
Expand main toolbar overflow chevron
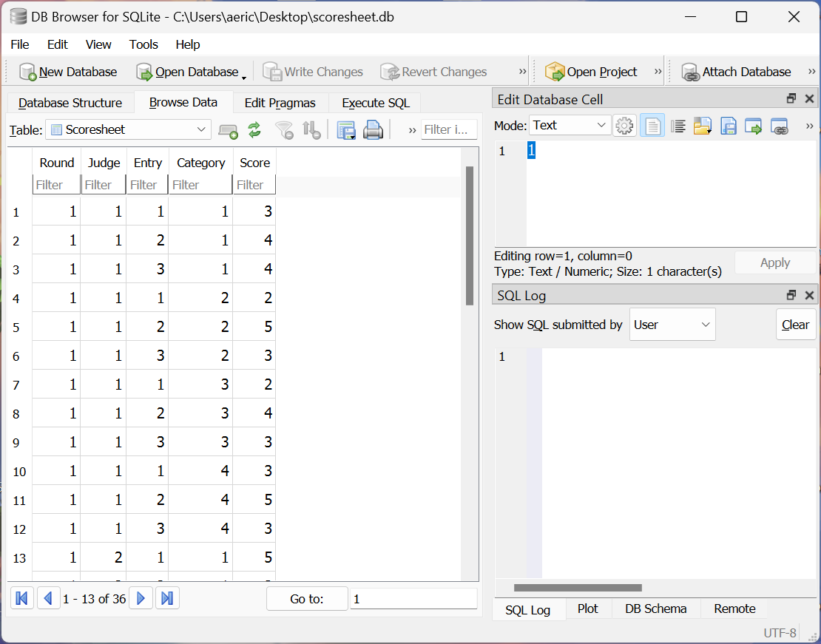coord(522,72)
